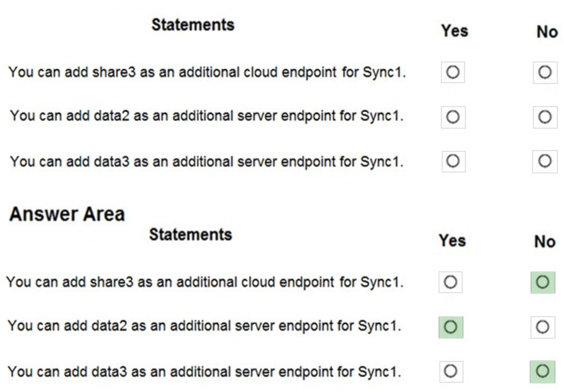564x392 pixels.
Task: Select the unhighlighted Yes for data3 under Answer Area
Action: [x=450, y=371]
